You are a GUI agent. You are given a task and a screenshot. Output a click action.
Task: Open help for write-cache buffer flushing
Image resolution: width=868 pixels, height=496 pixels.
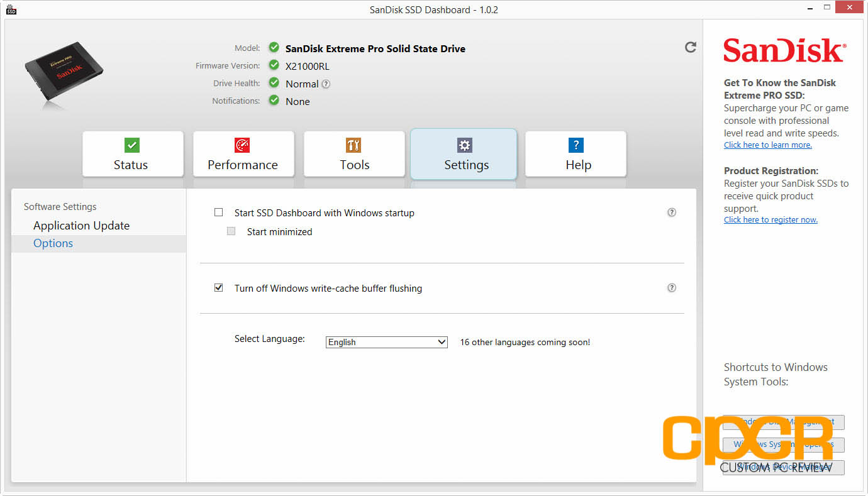672,288
